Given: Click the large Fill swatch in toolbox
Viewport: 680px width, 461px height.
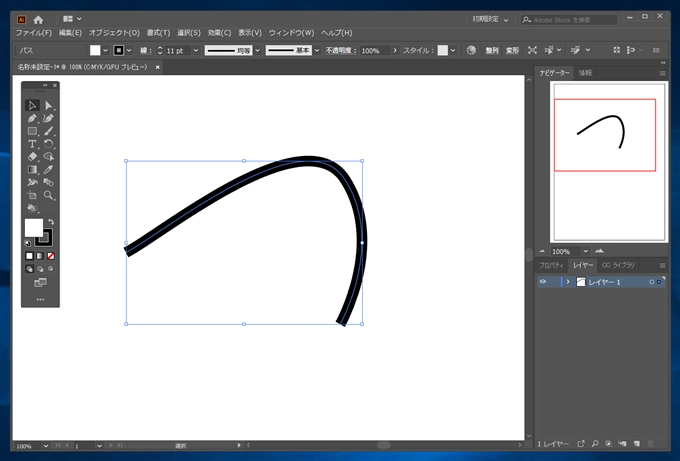Looking at the screenshot, I should [33, 227].
